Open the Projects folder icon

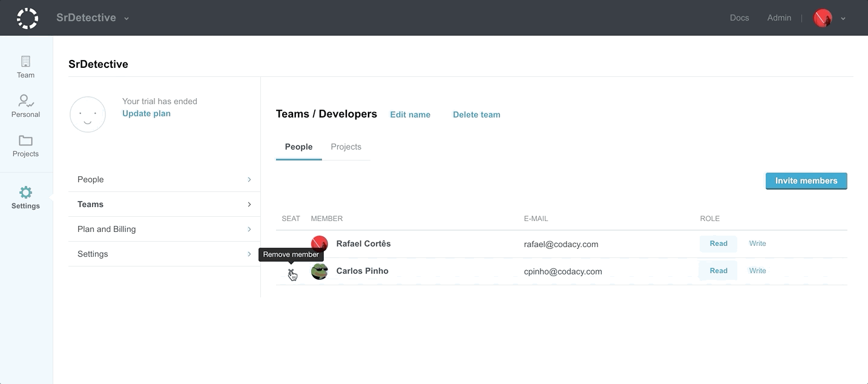25,141
